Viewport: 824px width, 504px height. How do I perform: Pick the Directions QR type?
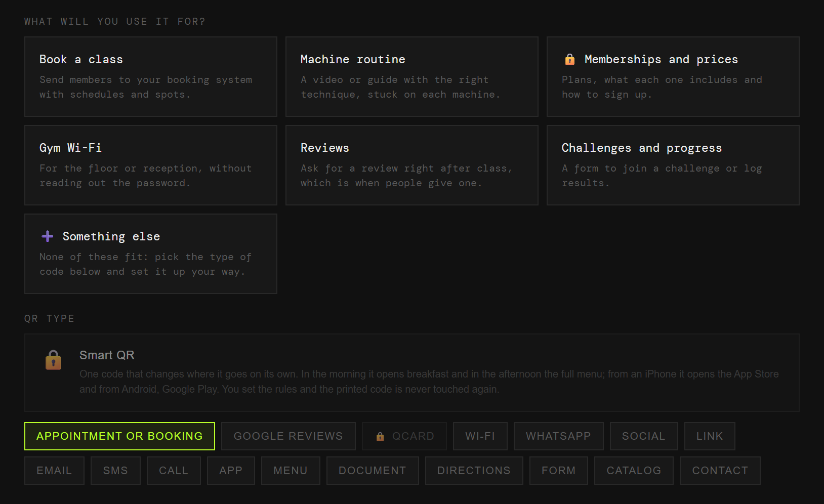474,471
